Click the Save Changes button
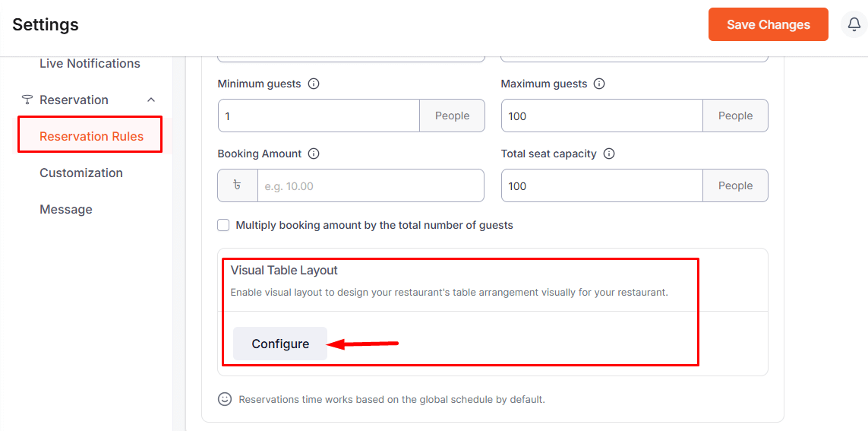868x431 pixels. coord(768,24)
